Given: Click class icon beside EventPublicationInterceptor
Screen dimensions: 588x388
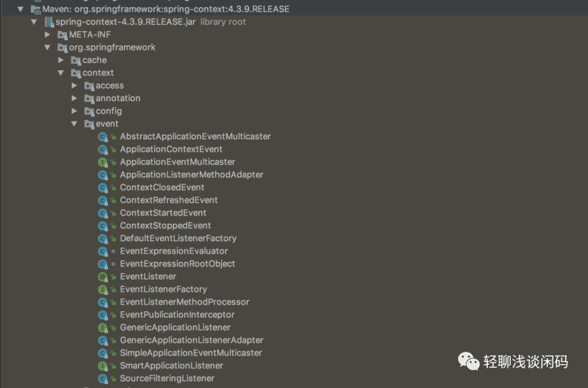Looking at the screenshot, I should coord(103,315).
